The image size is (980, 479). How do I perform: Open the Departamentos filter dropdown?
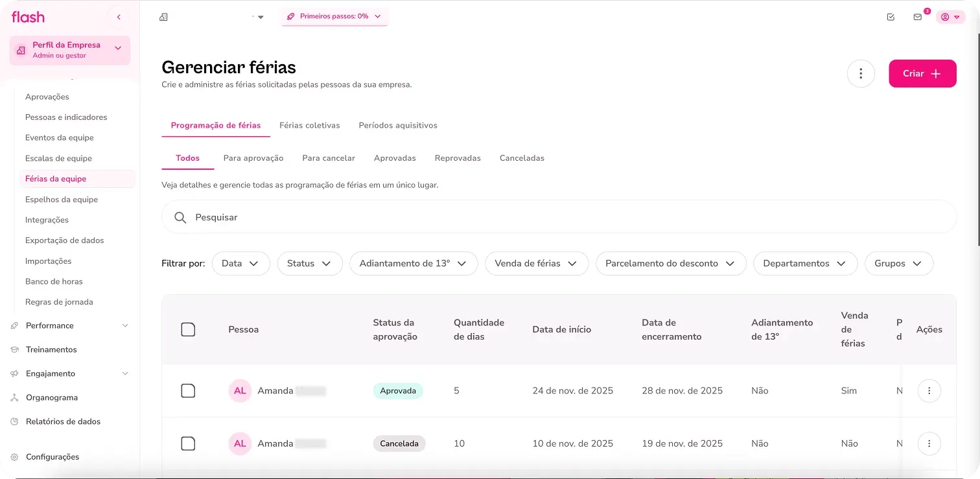pos(804,264)
